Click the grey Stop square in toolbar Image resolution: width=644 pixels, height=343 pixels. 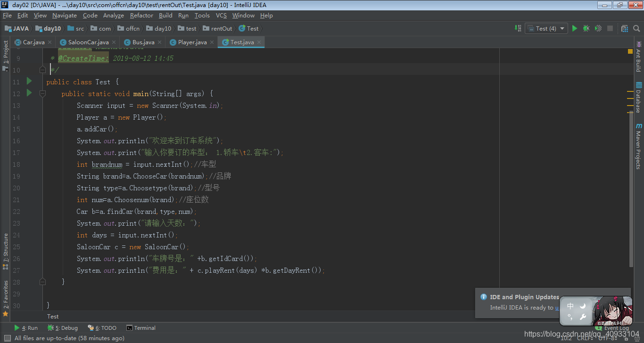[610, 28]
